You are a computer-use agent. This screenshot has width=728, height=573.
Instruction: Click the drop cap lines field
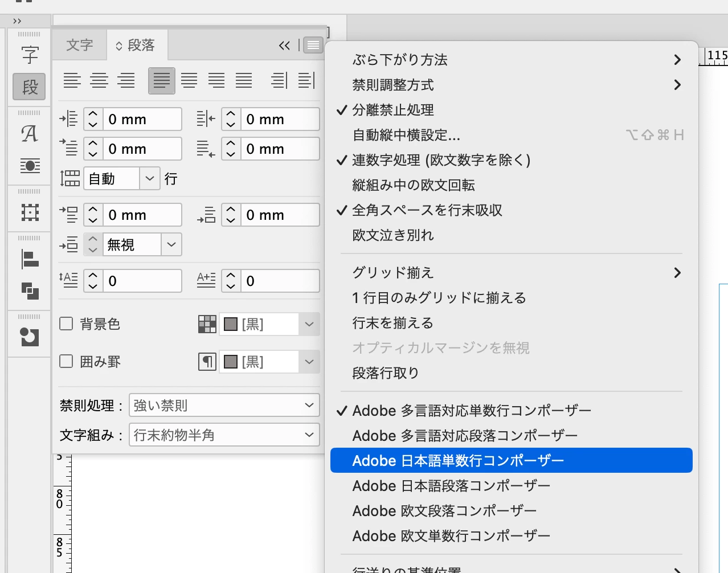[142, 281]
